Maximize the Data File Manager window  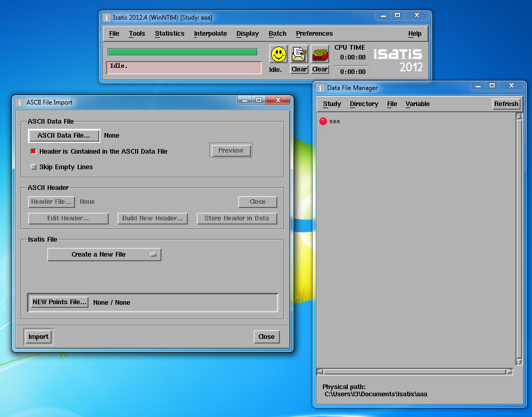point(492,85)
